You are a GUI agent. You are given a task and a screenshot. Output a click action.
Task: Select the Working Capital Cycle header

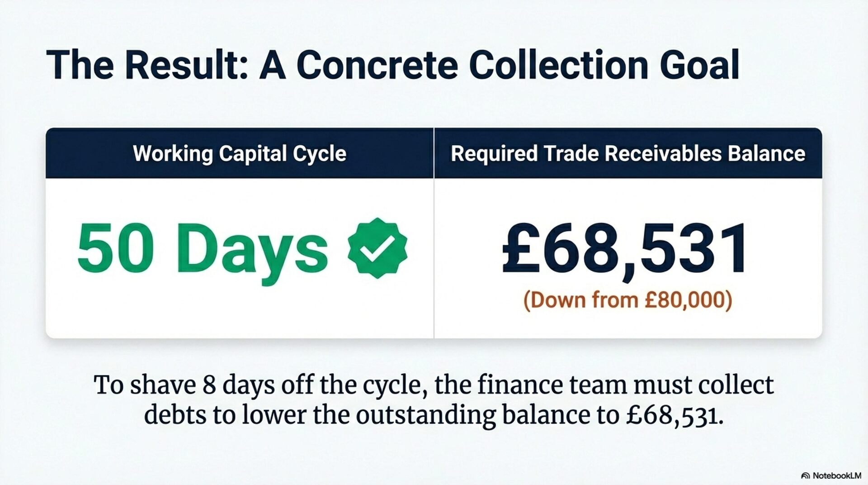coord(239,153)
